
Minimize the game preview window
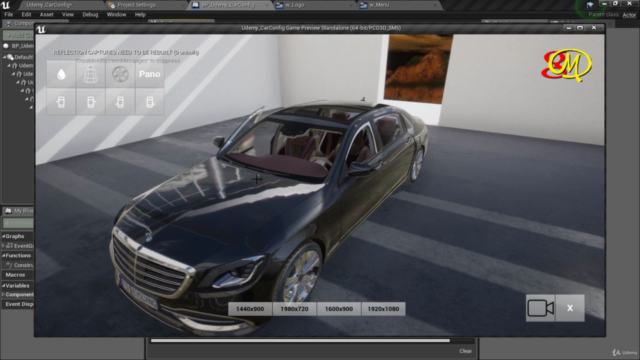click(569, 28)
